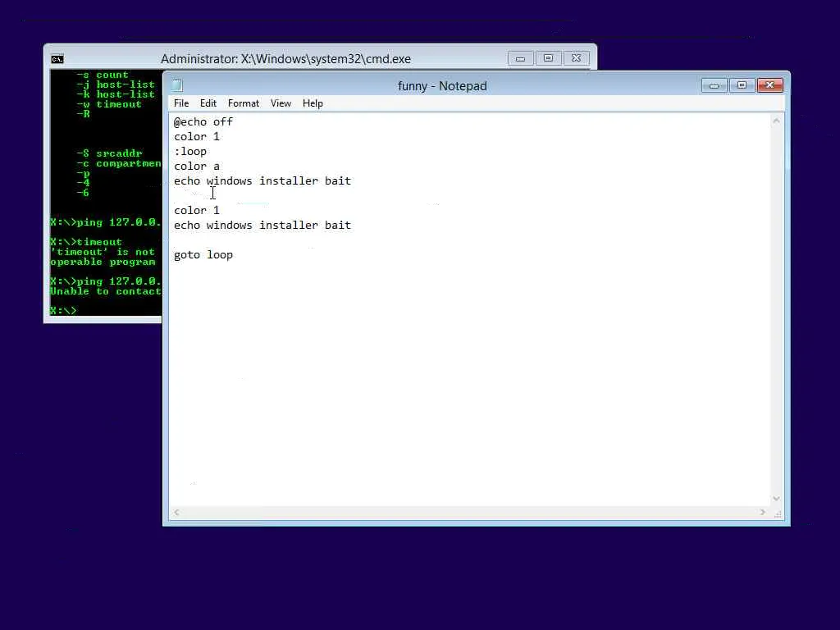Click '-s count' text in cmd window
The height and width of the screenshot is (630, 840).
[x=103, y=75]
